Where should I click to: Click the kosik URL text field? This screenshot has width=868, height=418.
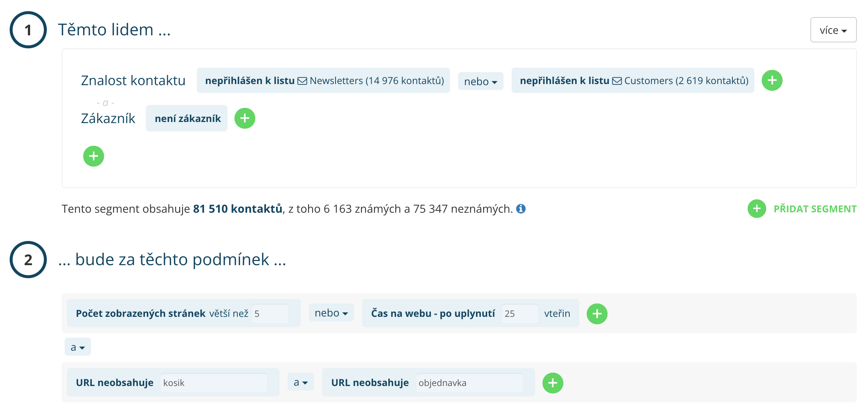[x=214, y=383]
